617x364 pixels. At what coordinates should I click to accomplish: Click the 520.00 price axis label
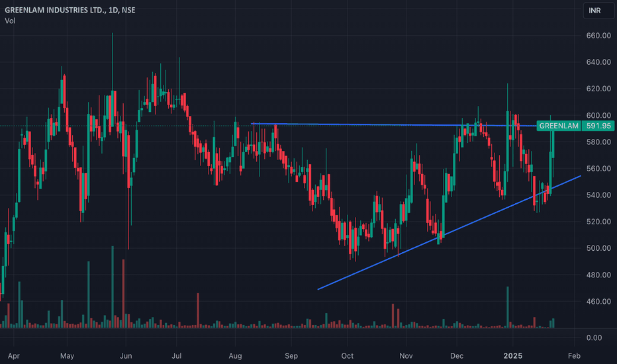(x=598, y=222)
